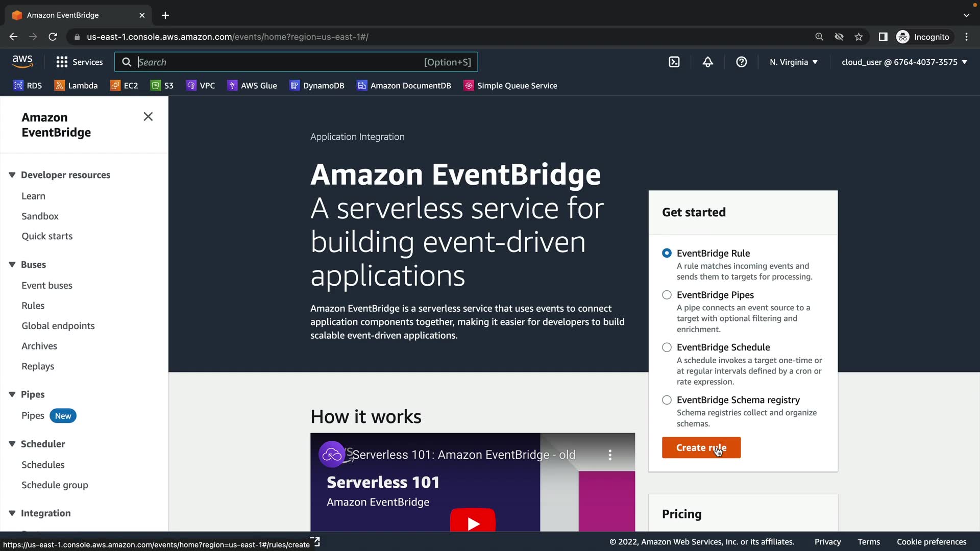Open the Lambda shortcut in favorites bar
Screen dimensions: 980x551
pyautogui.click(x=76, y=86)
